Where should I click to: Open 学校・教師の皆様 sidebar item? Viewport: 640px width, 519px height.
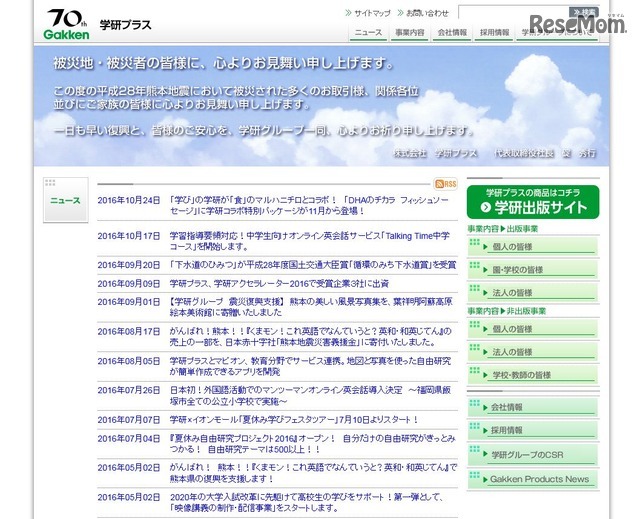[532, 375]
